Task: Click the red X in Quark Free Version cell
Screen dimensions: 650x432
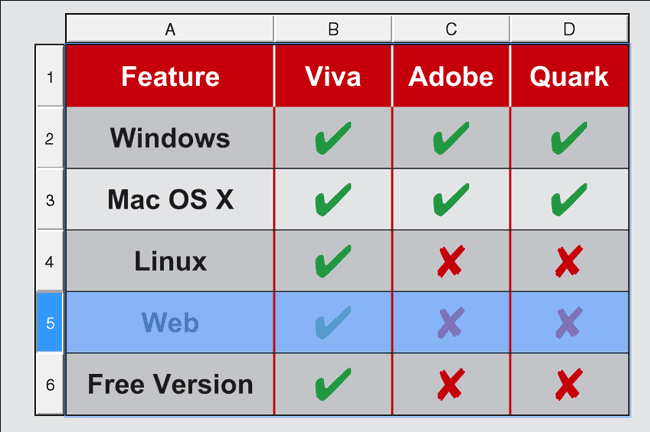Action: click(x=569, y=384)
